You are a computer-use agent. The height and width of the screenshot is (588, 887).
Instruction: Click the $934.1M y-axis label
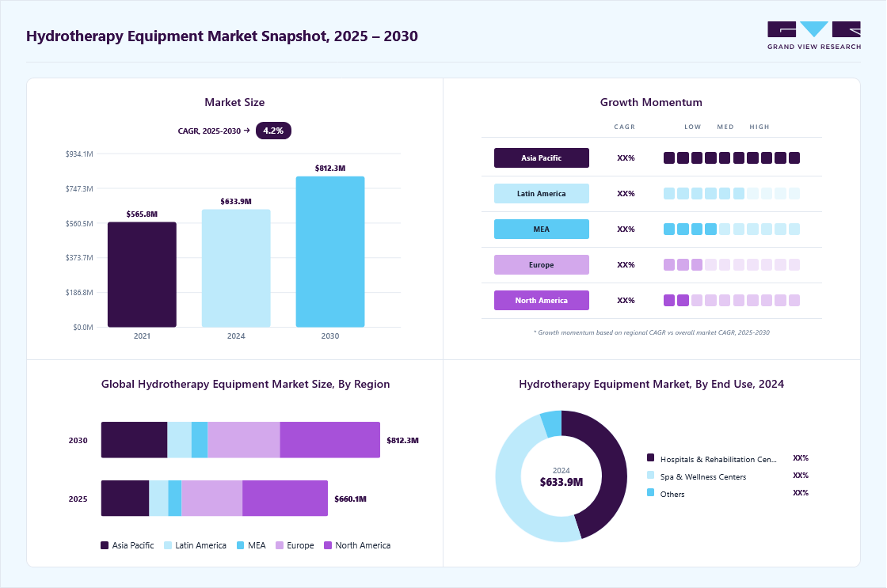tap(79, 154)
